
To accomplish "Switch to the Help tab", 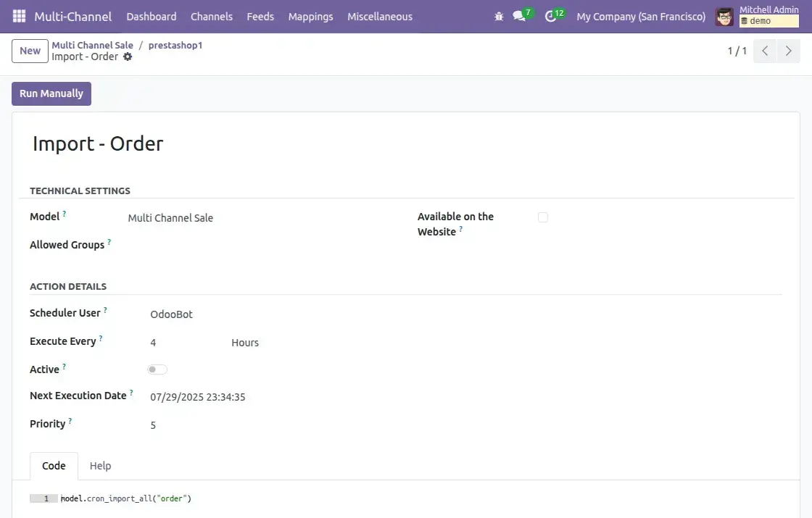I will (101, 466).
